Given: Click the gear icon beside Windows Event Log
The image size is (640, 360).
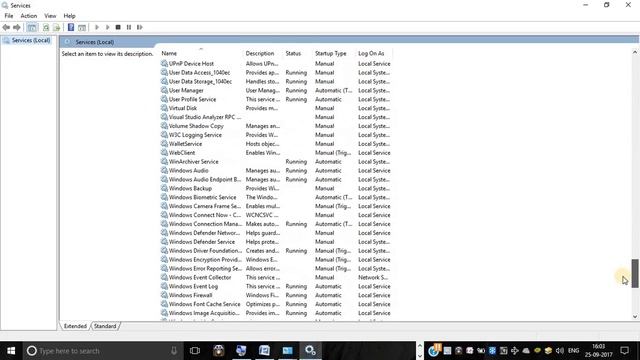Looking at the screenshot, I should [x=164, y=286].
